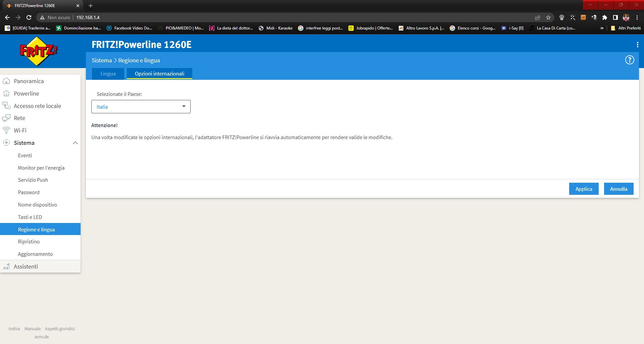This screenshot has height=344, width=644.
Task: Open the Manuale footer link
Action: tap(33, 329)
